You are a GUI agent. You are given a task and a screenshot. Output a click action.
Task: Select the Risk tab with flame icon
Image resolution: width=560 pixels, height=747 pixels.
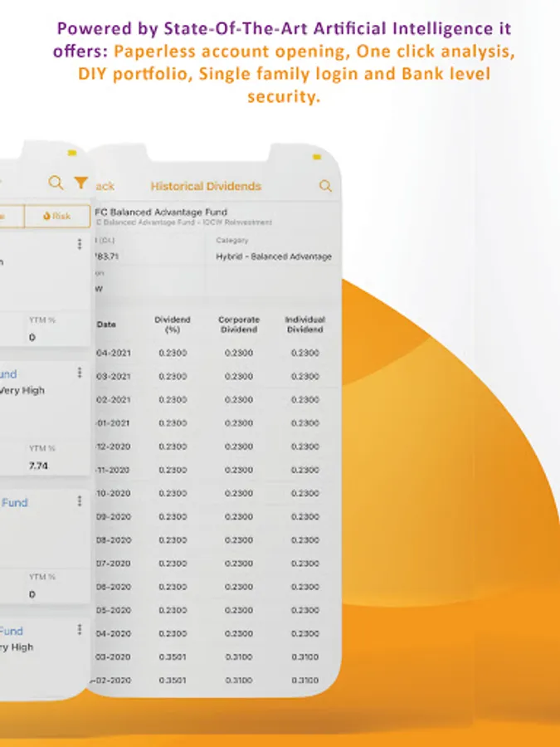(57, 216)
